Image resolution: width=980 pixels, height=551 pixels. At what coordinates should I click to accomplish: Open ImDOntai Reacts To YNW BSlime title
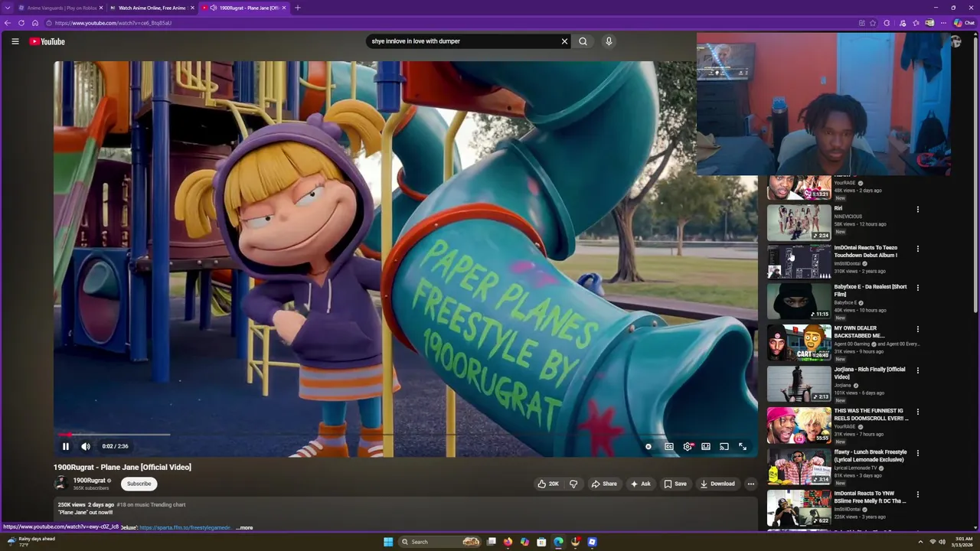click(x=870, y=497)
